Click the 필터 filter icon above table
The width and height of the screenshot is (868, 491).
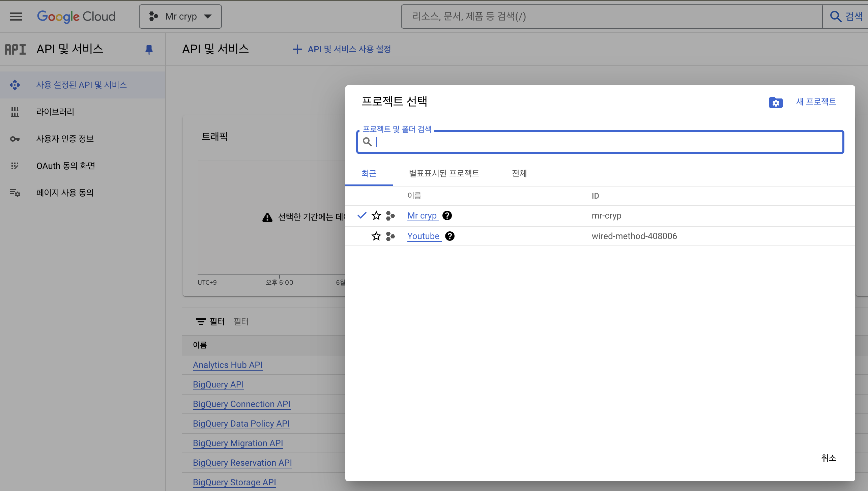coord(201,322)
